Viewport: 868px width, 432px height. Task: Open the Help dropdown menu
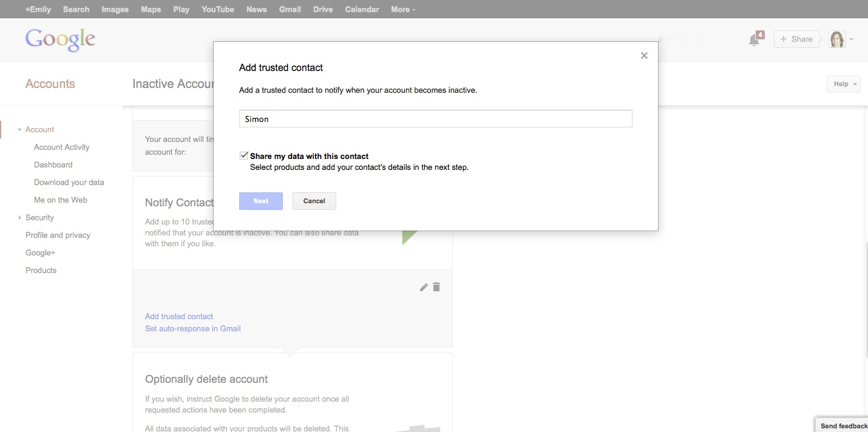pos(843,84)
